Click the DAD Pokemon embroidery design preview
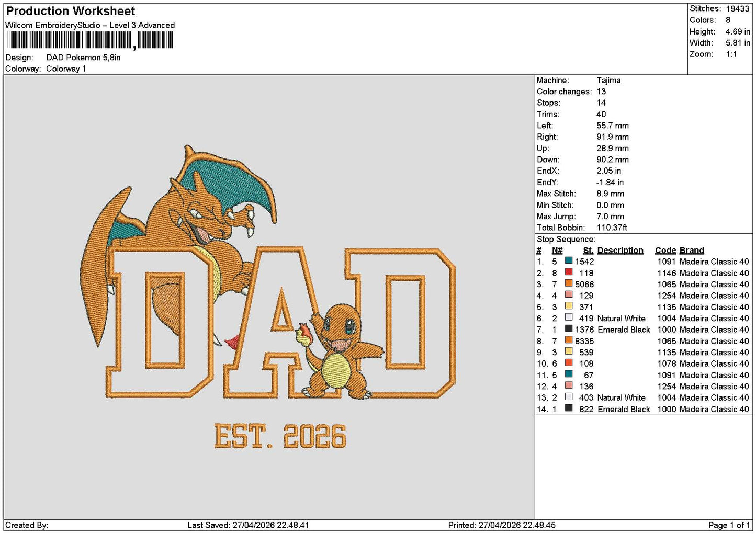This screenshot has width=756, height=534. pyautogui.click(x=269, y=297)
